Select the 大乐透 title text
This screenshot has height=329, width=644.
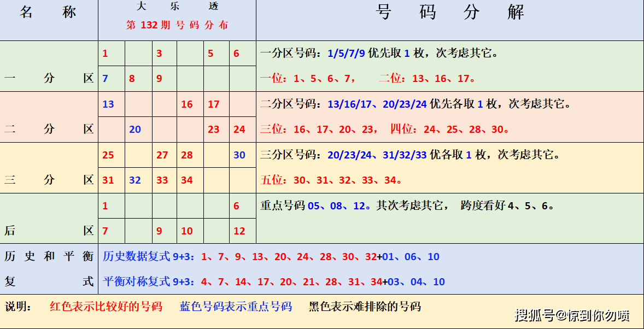click(x=177, y=7)
